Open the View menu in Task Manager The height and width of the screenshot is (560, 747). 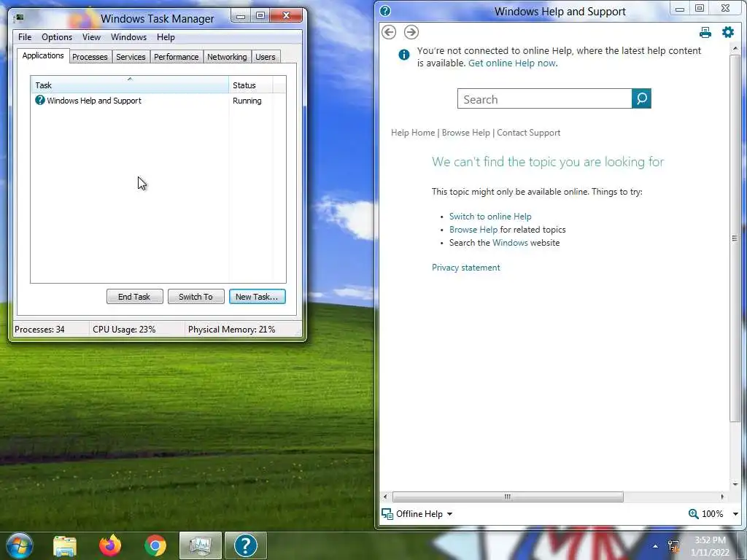[91, 36]
